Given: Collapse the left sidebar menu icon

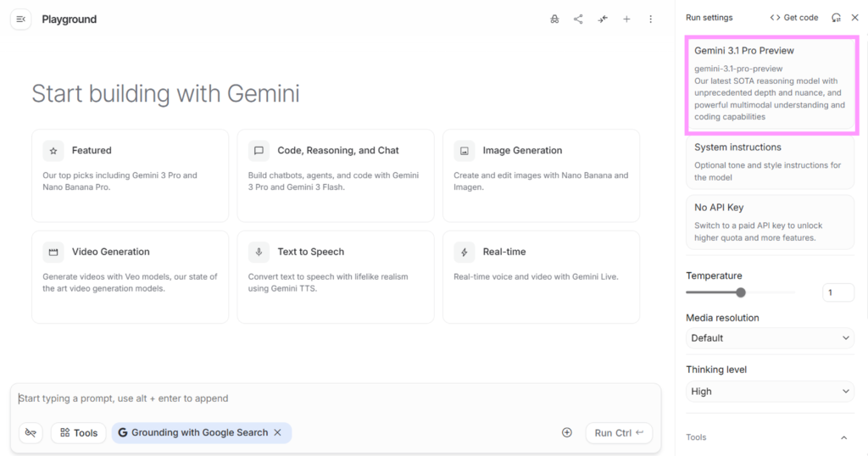Looking at the screenshot, I should (x=21, y=19).
